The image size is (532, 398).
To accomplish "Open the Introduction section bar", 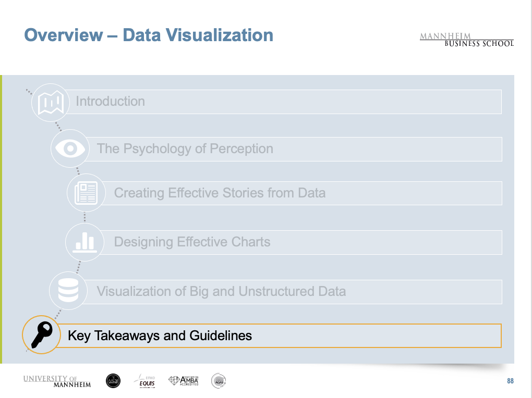I will pyautogui.click(x=287, y=102).
